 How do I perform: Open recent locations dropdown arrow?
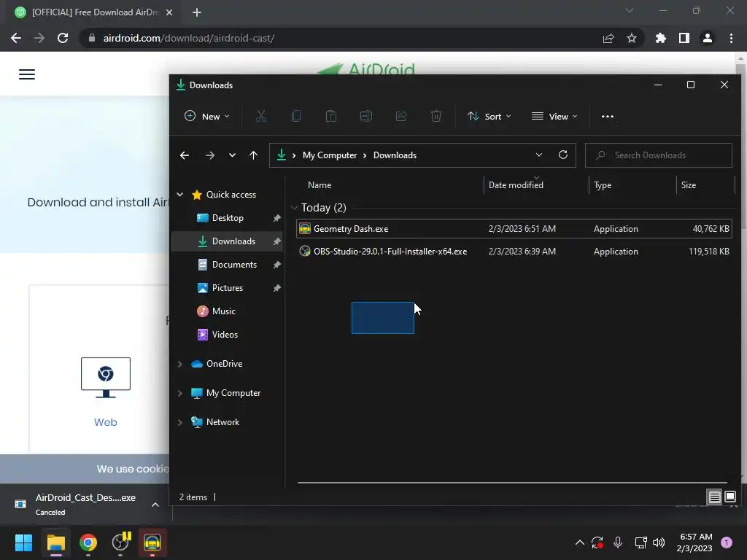point(232,155)
